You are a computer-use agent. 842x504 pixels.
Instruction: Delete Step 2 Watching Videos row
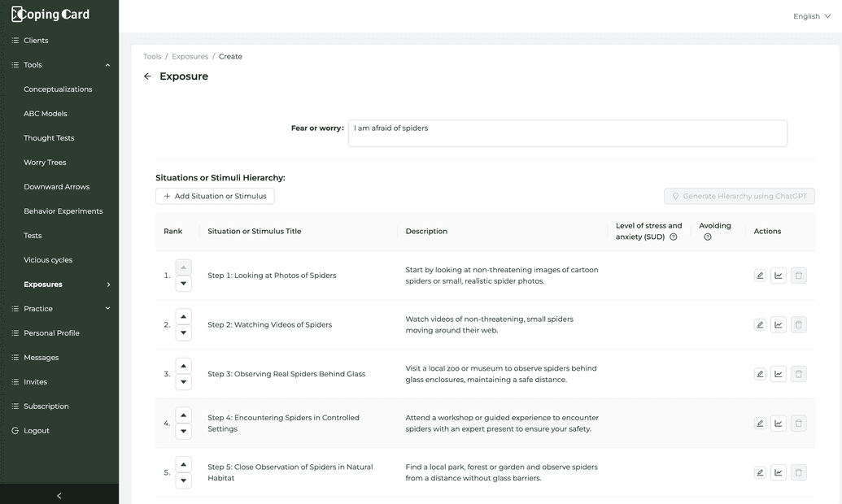[799, 324]
